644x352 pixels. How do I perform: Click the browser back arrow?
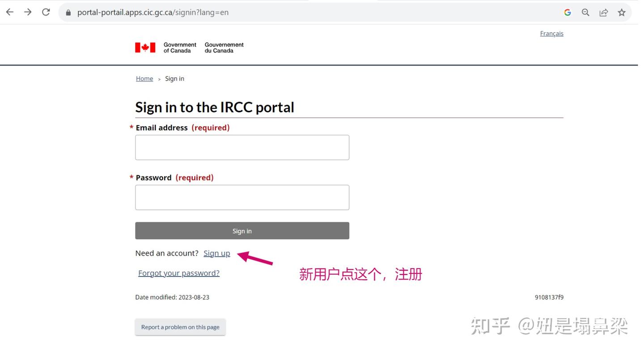point(9,12)
